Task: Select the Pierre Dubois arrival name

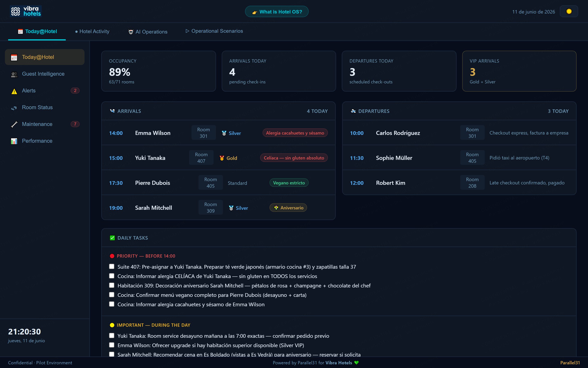Action: pos(153,183)
